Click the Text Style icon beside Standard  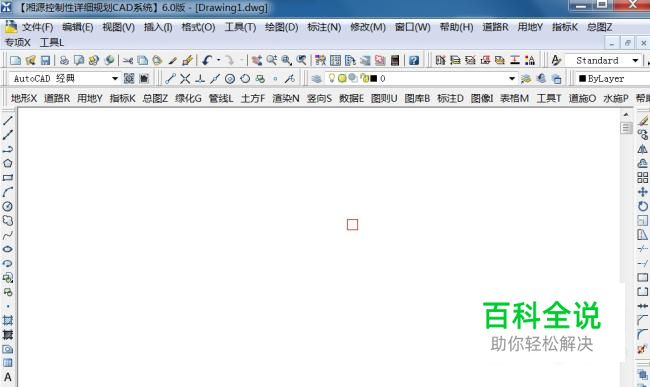click(556, 60)
